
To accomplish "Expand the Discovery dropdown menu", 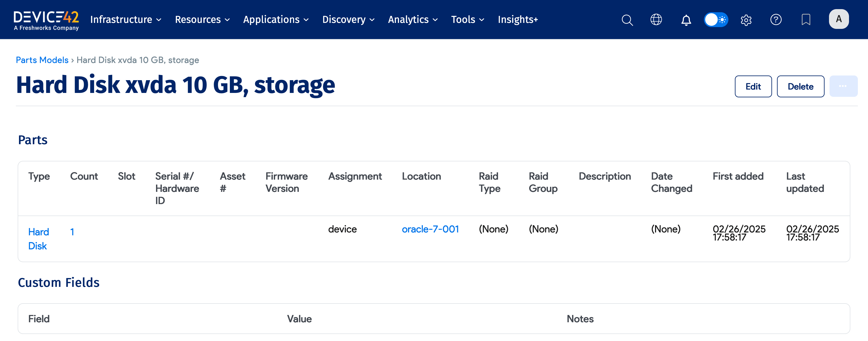I will (x=348, y=20).
